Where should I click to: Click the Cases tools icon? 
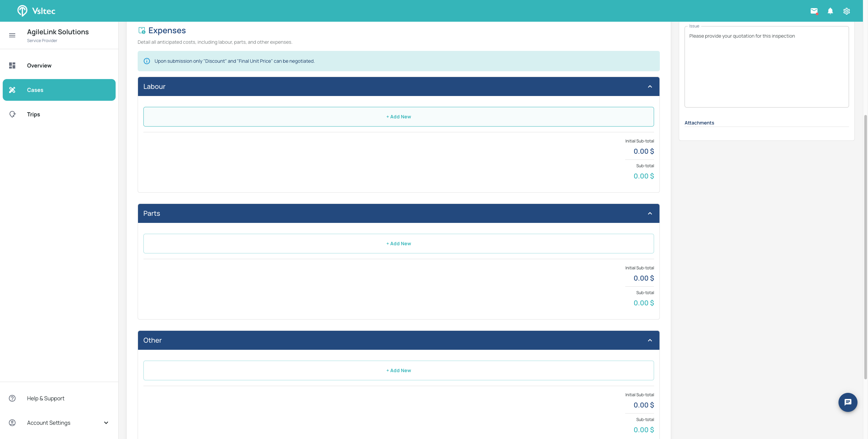point(12,90)
